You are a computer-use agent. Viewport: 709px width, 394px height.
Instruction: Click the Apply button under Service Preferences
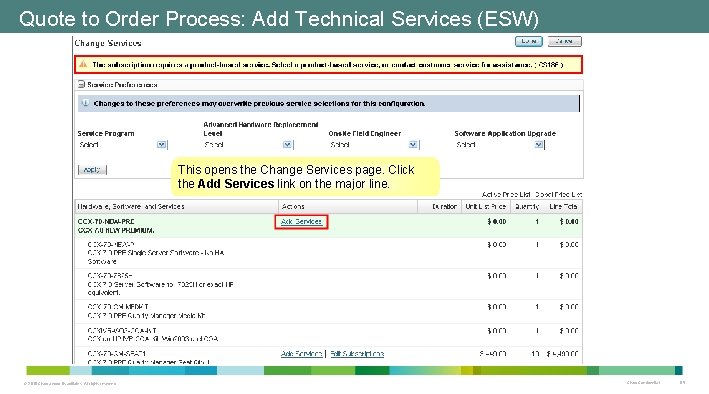click(92, 170)
